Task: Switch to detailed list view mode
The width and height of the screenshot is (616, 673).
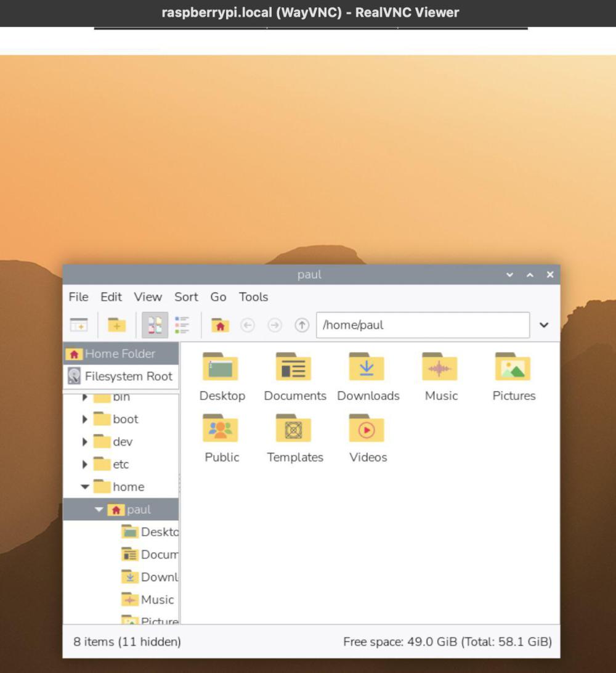Action: point(182,325)
